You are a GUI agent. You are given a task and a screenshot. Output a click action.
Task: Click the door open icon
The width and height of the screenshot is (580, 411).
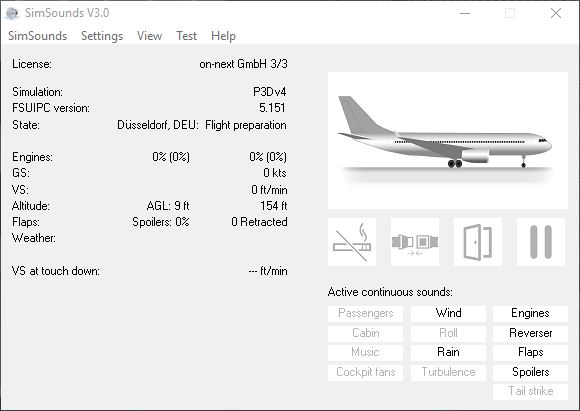click(478, 242)
